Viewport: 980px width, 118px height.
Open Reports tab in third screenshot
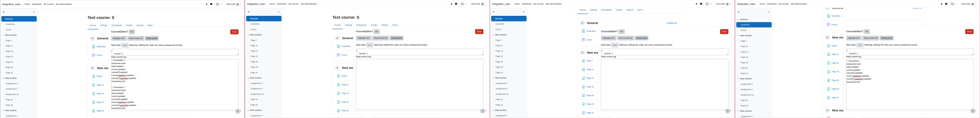[x=630, y=10]
